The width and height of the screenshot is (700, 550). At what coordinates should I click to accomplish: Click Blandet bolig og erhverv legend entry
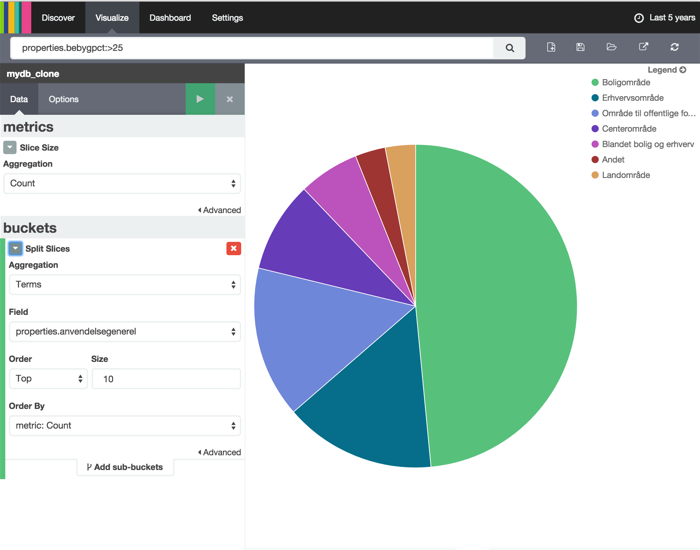643,144
